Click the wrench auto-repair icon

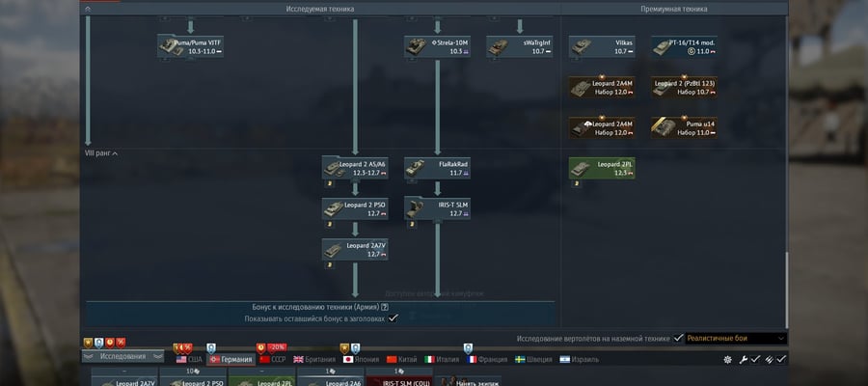pos(744,359)
